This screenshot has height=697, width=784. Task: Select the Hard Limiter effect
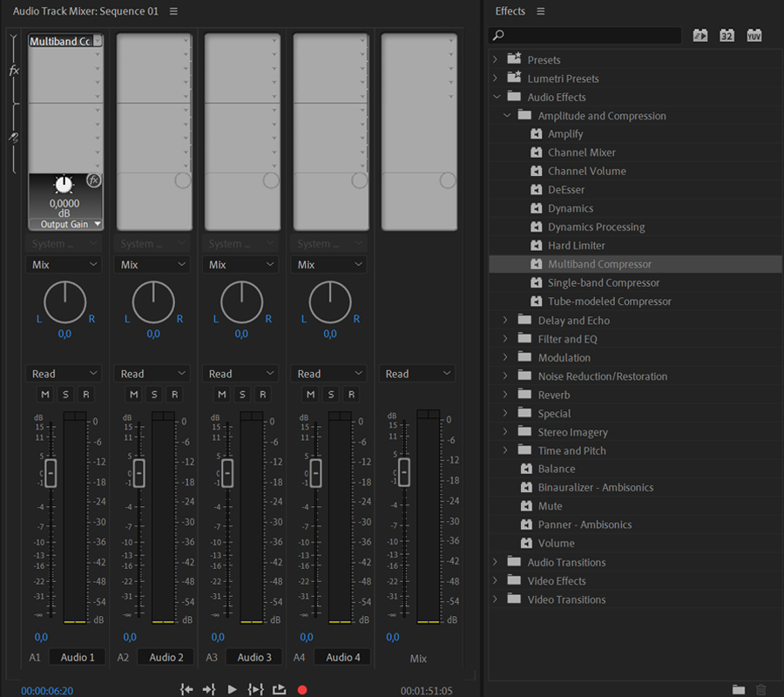coord(576,246)
